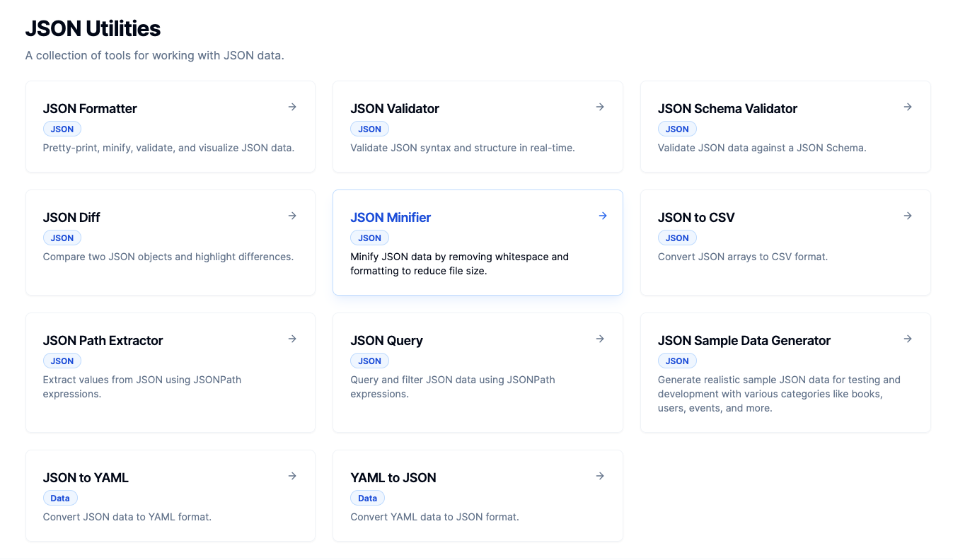953x560 pixels.
Task: Click the JSON badge on JSON Formatter card
Action: point(62,129)
